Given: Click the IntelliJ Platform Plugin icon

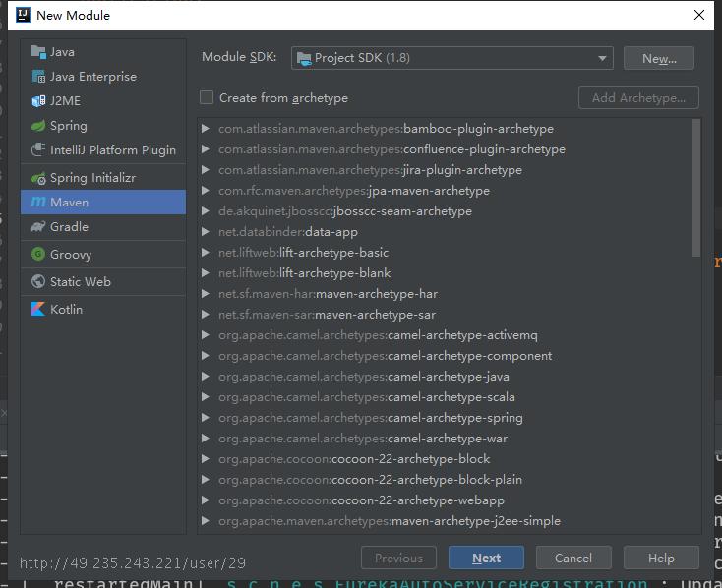Looking at the screenshot, I should [x=38, y=149].
